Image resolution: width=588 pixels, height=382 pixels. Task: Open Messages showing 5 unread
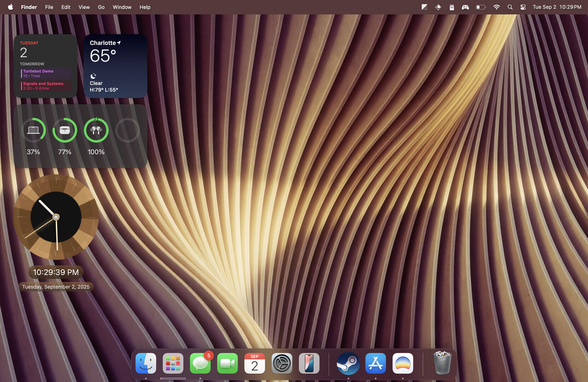pos(200,363)
